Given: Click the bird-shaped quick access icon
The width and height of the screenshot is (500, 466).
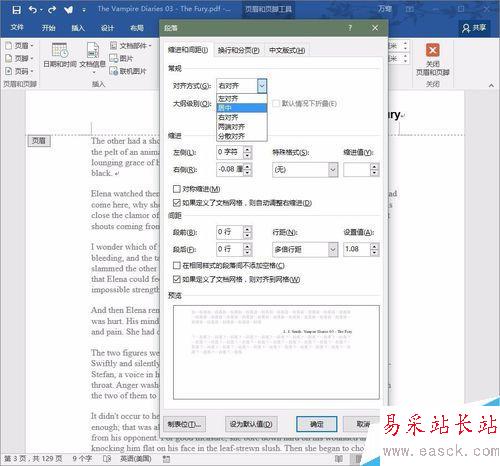Looking at the screenshot, I should pyautogui.click(x=69, y=10).
